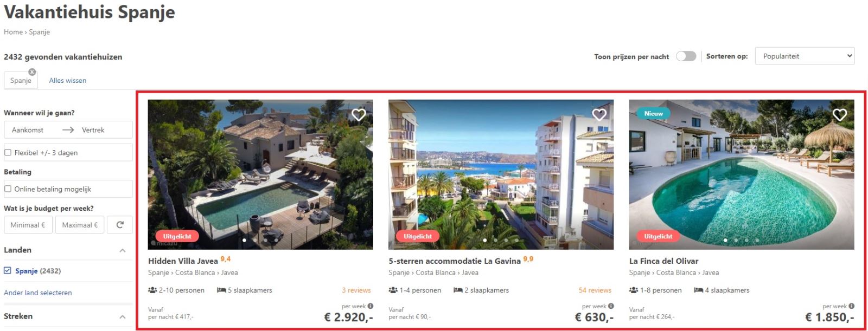Click heart icon on La Gavina listing

coord(599,115)
